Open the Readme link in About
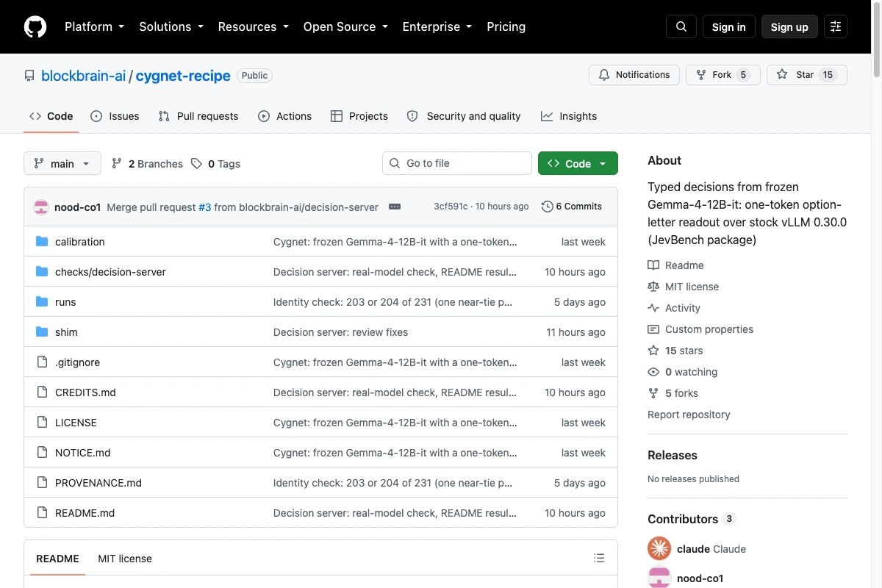882x588 pixels. pos(675,265)
